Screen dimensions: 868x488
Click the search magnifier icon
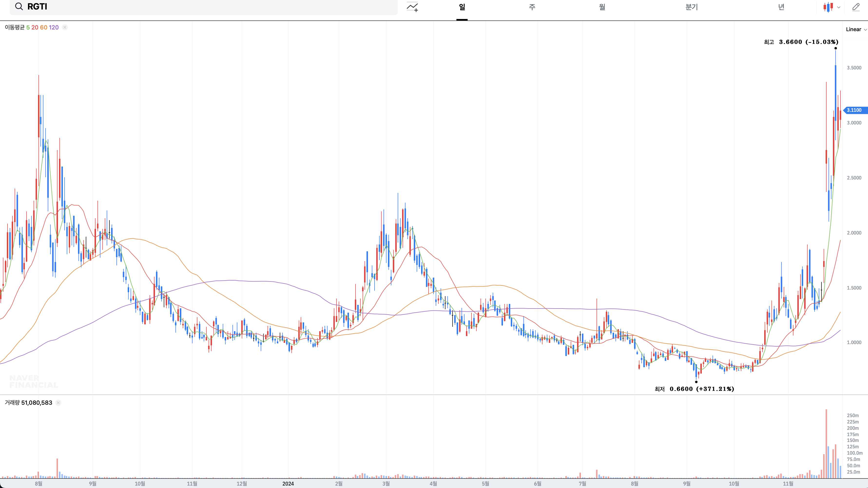19,7
